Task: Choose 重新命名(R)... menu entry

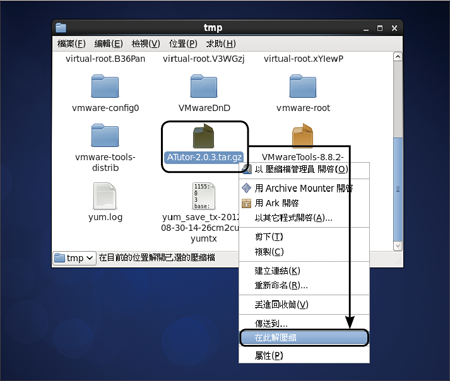Action: click(x=304, y=285)
